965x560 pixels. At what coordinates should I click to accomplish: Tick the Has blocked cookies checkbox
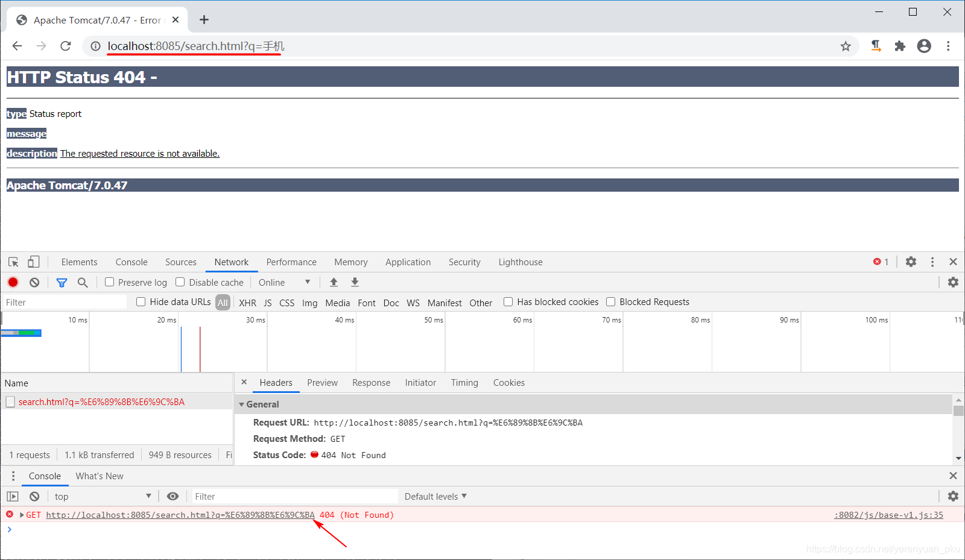508,302
